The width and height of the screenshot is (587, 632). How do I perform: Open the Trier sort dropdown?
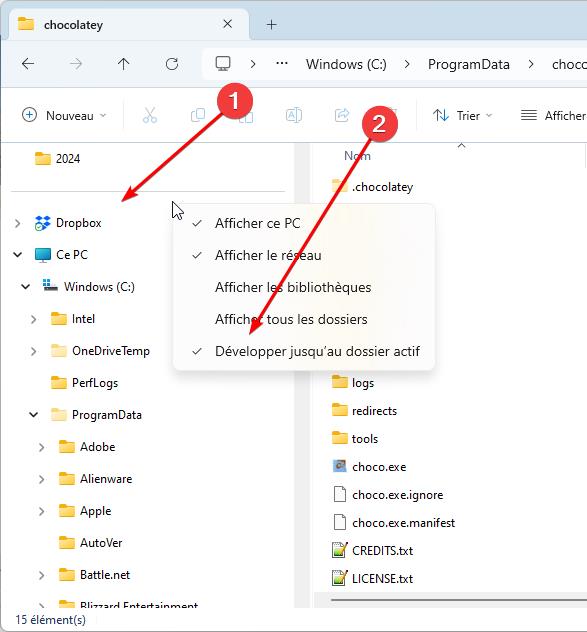point(462,115)
